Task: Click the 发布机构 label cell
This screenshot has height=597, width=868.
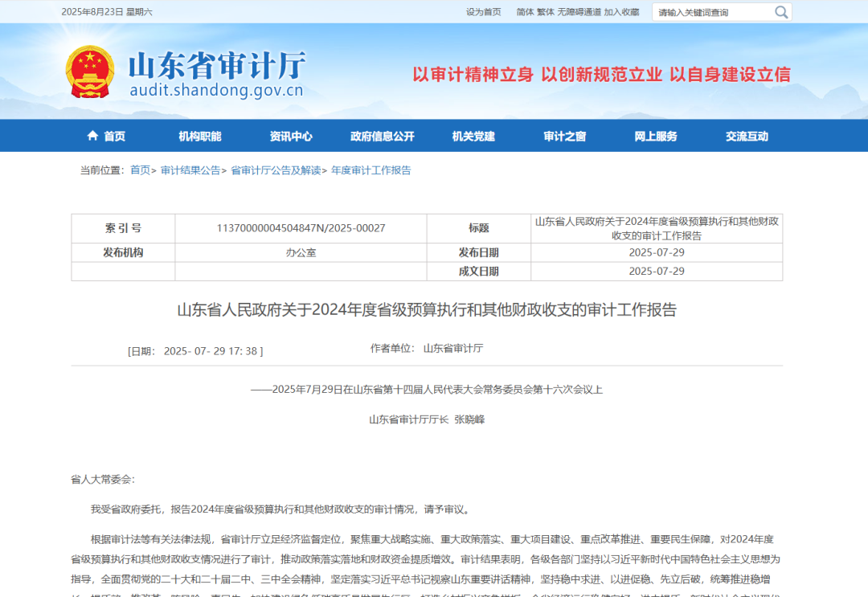Action: pyautogui.click(x=124, y=252)
